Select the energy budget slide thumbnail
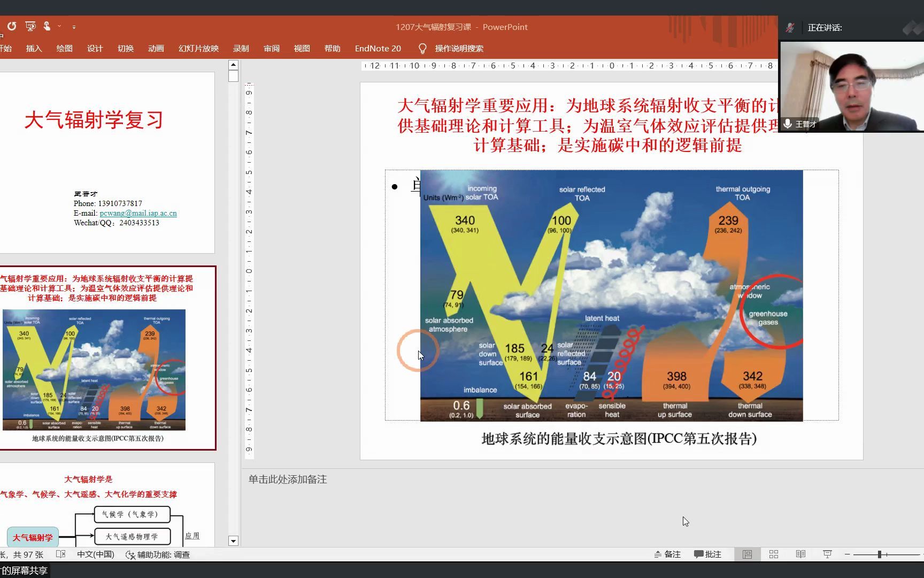The height and width of the screenshot is (578, 924). 108,358
